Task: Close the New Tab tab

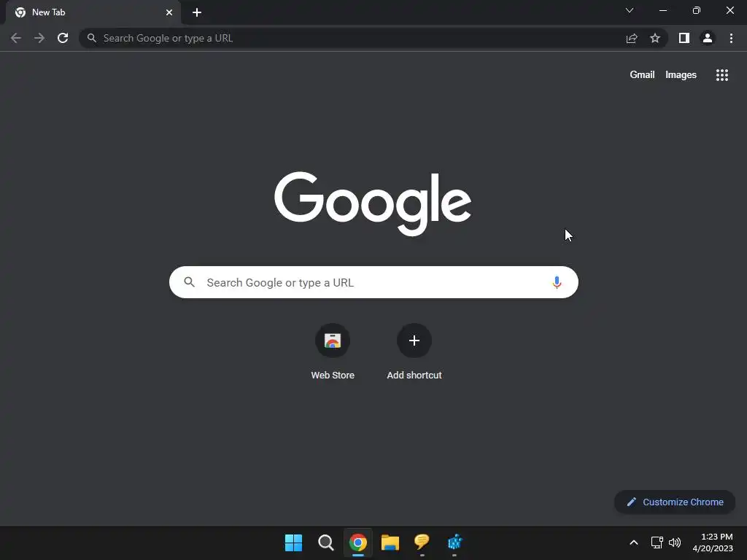Action: point(169,12)
